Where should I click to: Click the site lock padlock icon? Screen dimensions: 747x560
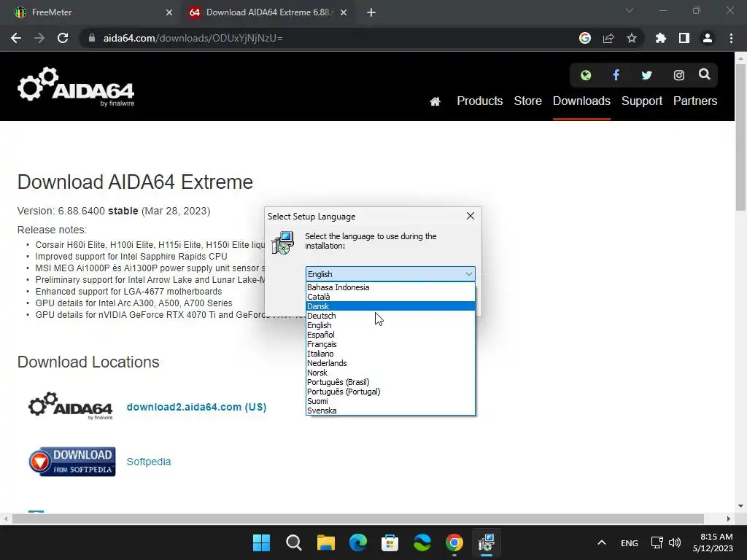(92, 38)
